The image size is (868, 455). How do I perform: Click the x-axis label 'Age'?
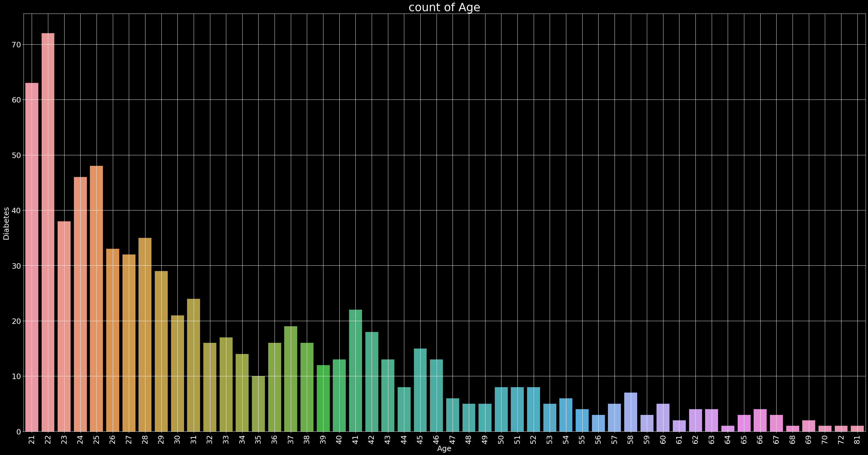point(444,449)
